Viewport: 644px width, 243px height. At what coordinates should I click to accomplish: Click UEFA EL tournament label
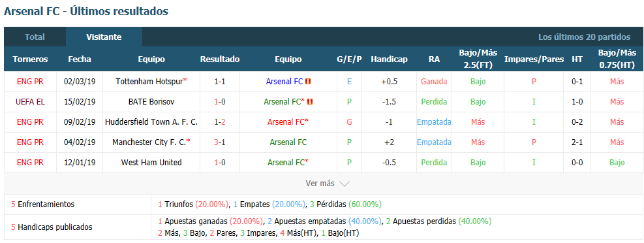(30, 101)
